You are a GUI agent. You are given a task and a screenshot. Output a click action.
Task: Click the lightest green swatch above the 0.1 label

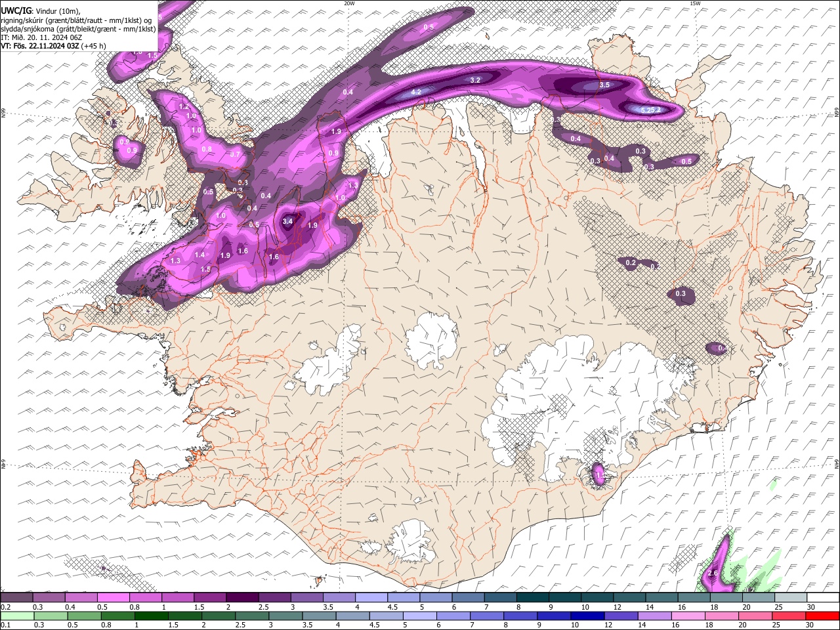coord(16,616)
